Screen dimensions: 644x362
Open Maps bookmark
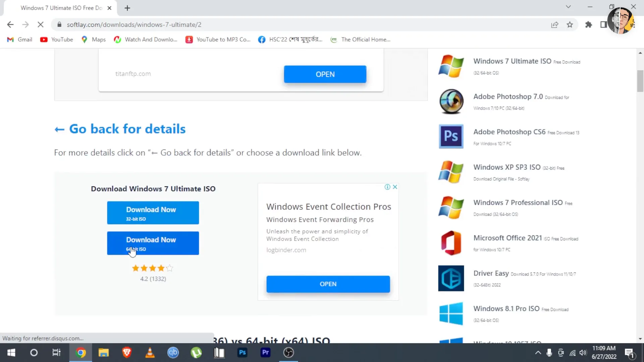click(x=94, y=40)
